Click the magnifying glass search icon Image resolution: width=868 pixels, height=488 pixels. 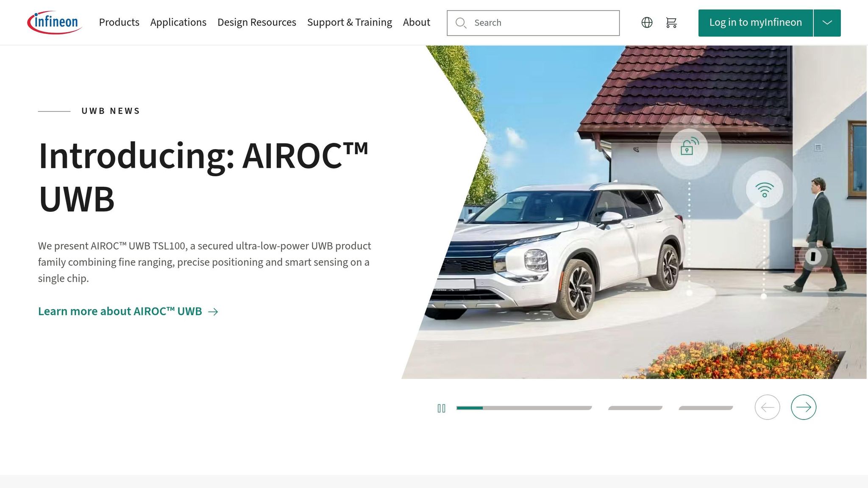coord(461,23)
